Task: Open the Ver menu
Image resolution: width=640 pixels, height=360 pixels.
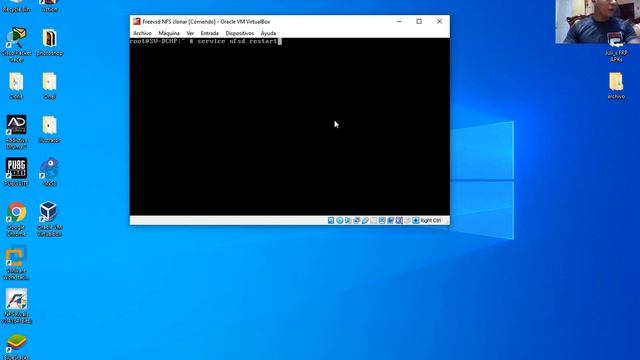Action: [190, 33]
